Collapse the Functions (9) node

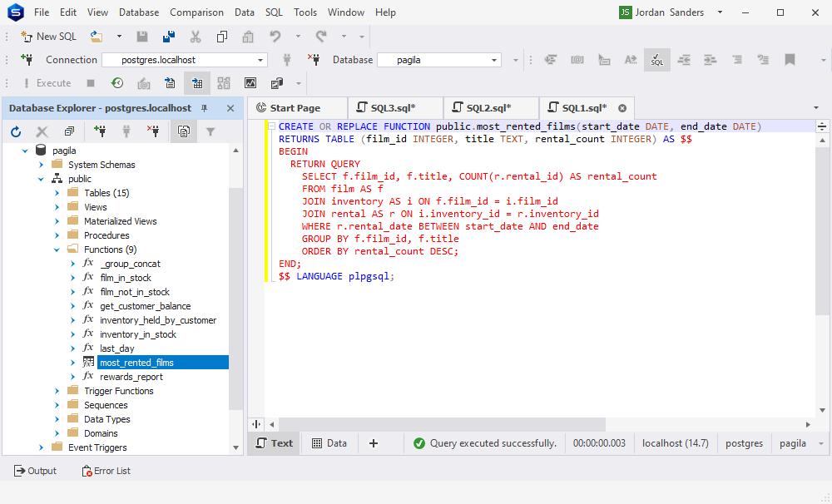pyautogui.click(x=57, y=249)
